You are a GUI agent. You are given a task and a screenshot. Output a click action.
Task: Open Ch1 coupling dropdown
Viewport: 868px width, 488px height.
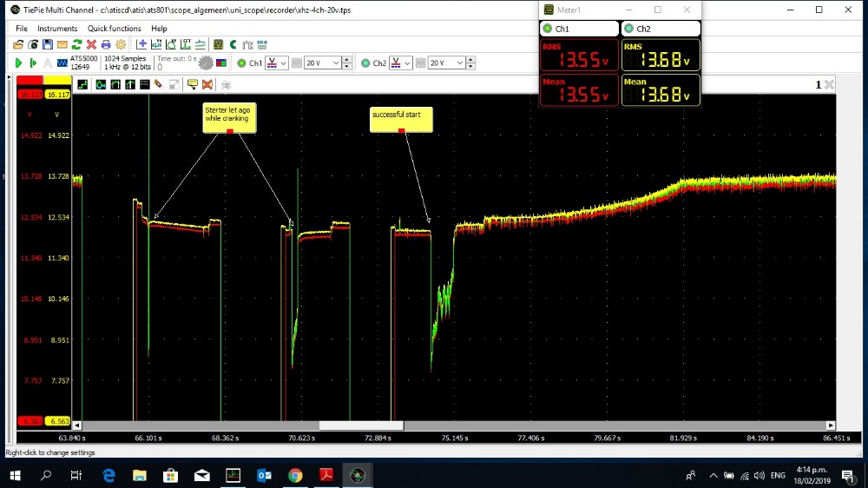277,63
